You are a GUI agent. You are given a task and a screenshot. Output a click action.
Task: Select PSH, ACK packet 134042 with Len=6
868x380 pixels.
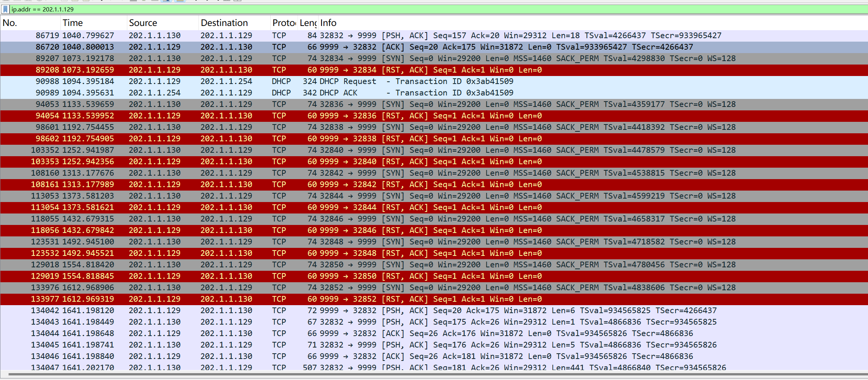434,310
